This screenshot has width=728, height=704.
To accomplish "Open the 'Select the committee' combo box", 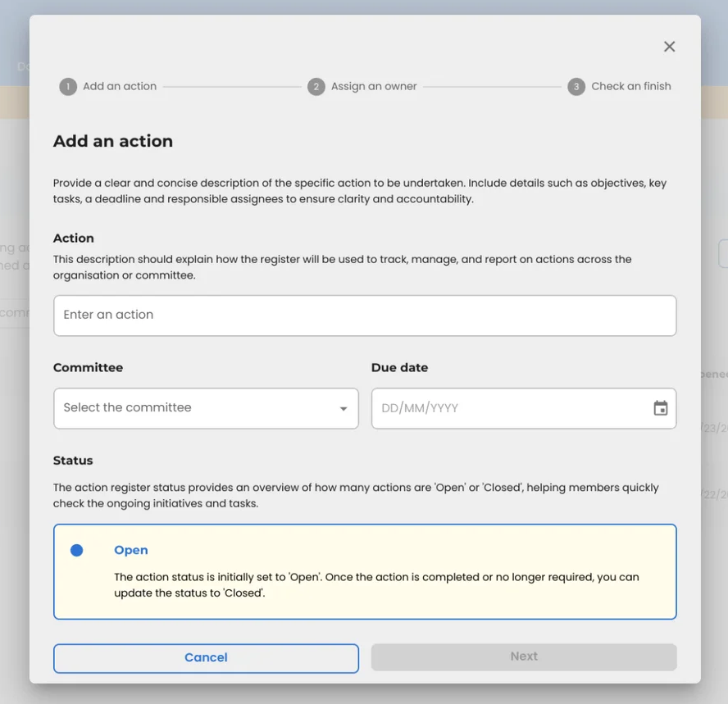I will 197,408.
